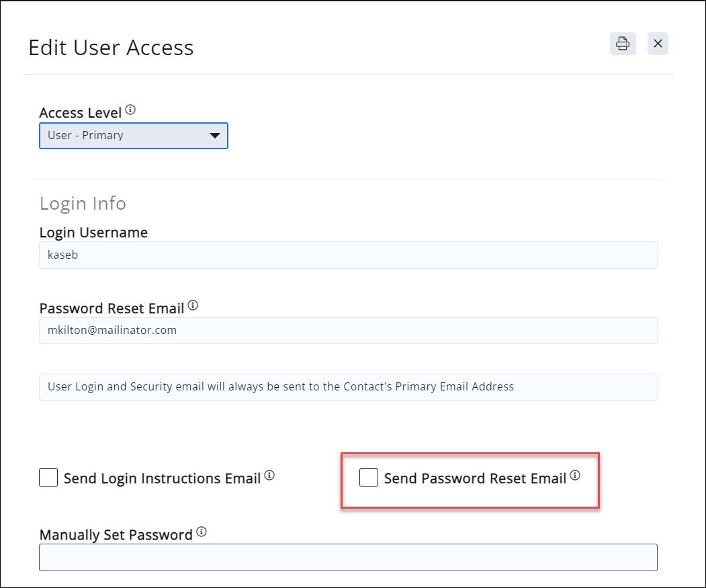The height and width of the screenshot is (588, 706).
Task: Click the Login Username field containing kaseb
Action: pos(348,255)
